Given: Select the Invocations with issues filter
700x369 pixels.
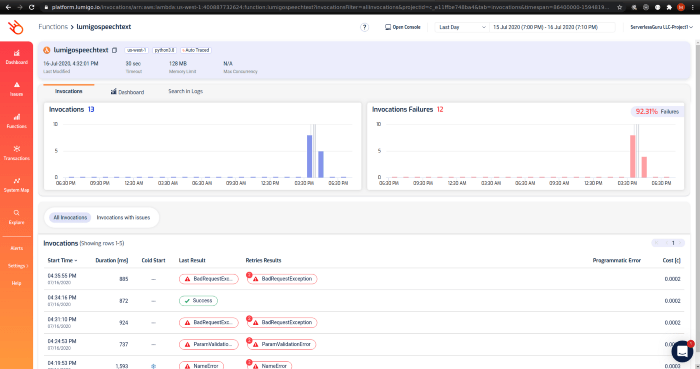Looking at the screenshot, I should pos(123,217).
